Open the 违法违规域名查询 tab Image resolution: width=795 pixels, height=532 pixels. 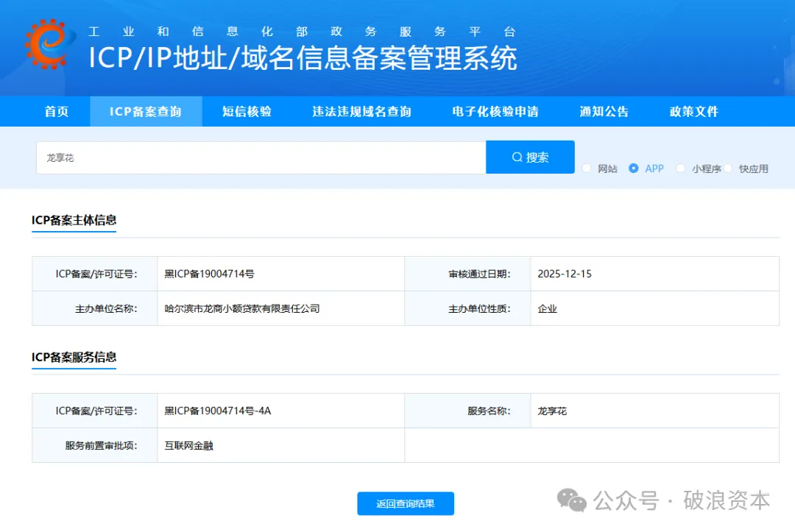tap(362, 111)
